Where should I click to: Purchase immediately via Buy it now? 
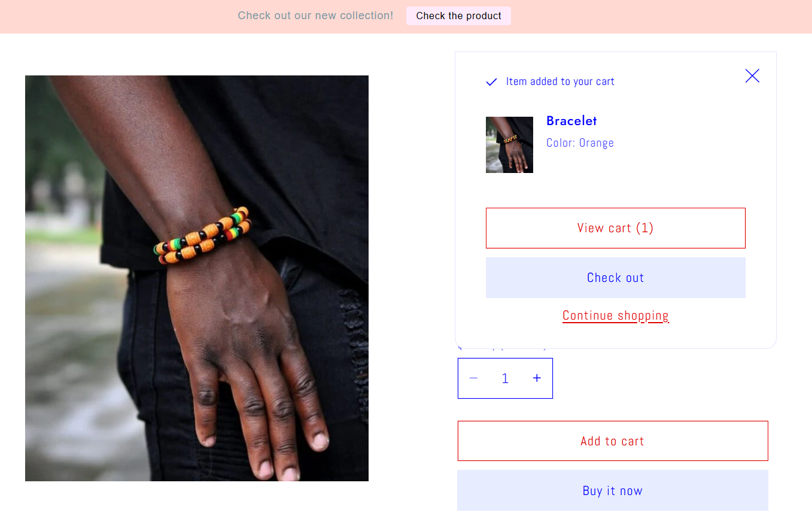pos(613,491)
